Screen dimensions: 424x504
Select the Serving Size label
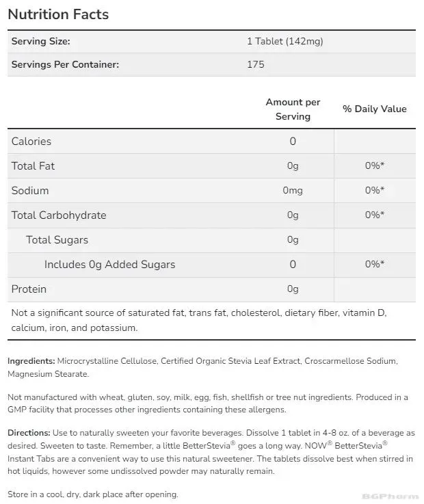(41, 42)
